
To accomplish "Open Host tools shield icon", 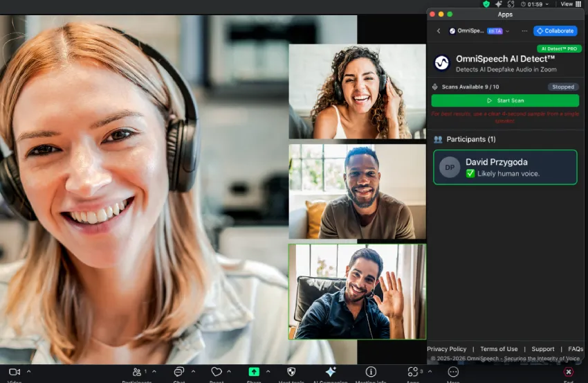I will (x=291, y=372).
